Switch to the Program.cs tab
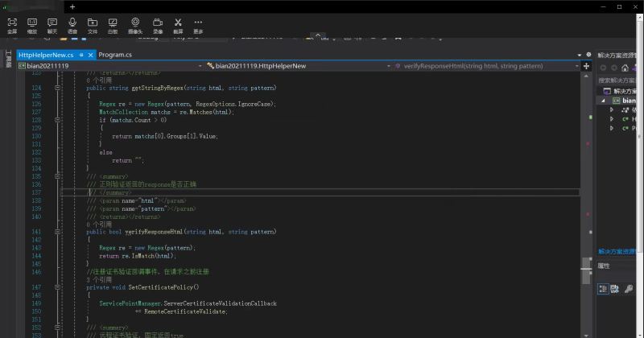 tap(114, 55)
